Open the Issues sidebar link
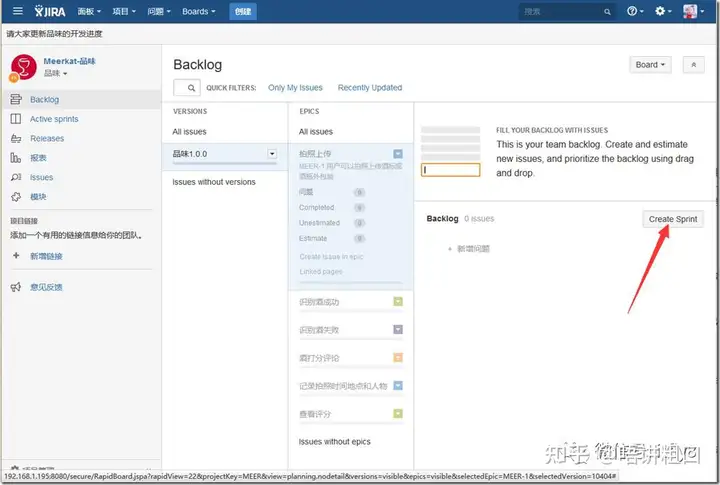 (41, 177)
